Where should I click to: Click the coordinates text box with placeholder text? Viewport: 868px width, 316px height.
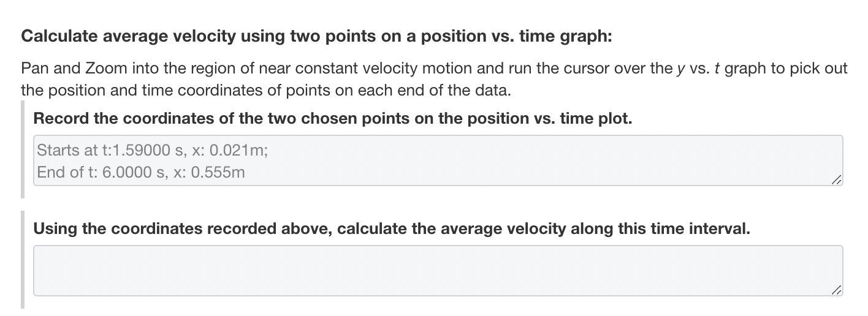438,160
